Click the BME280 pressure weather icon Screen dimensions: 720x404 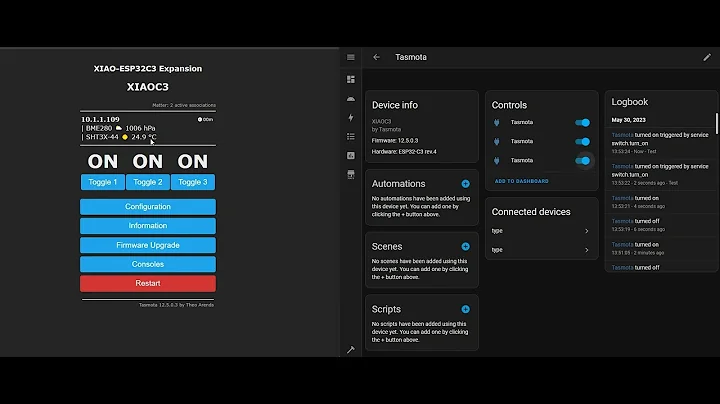coord(119,128)
